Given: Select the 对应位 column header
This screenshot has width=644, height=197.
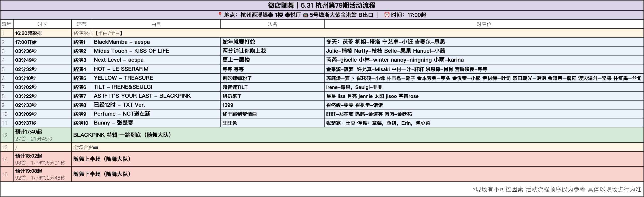Looking at the screenshot, I should tap(484, 24).
